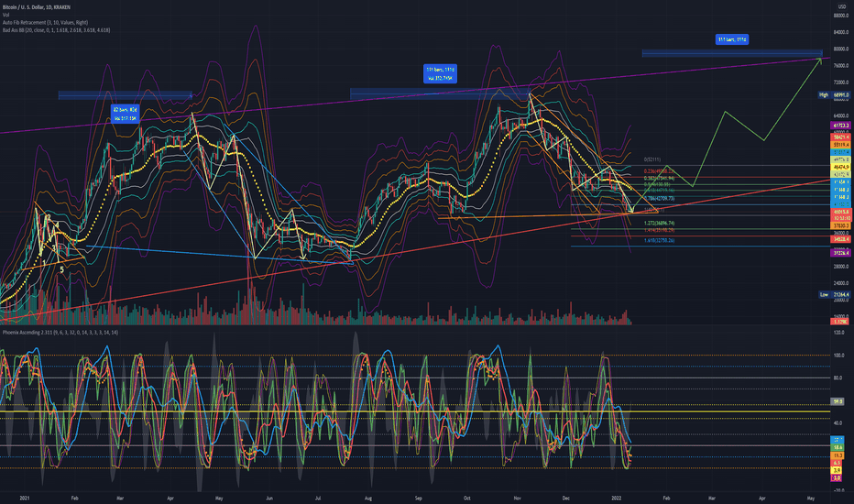Select the red 58421.4 price tag

pos(840,137)
